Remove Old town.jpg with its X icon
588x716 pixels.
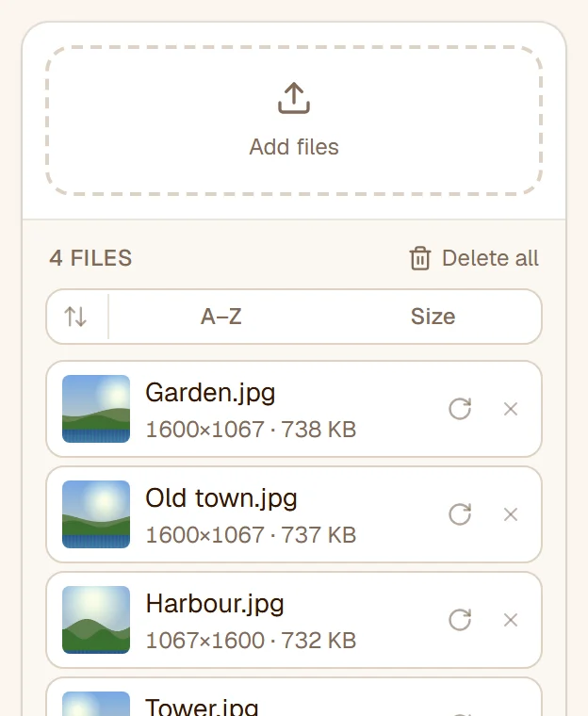point(511,514)
